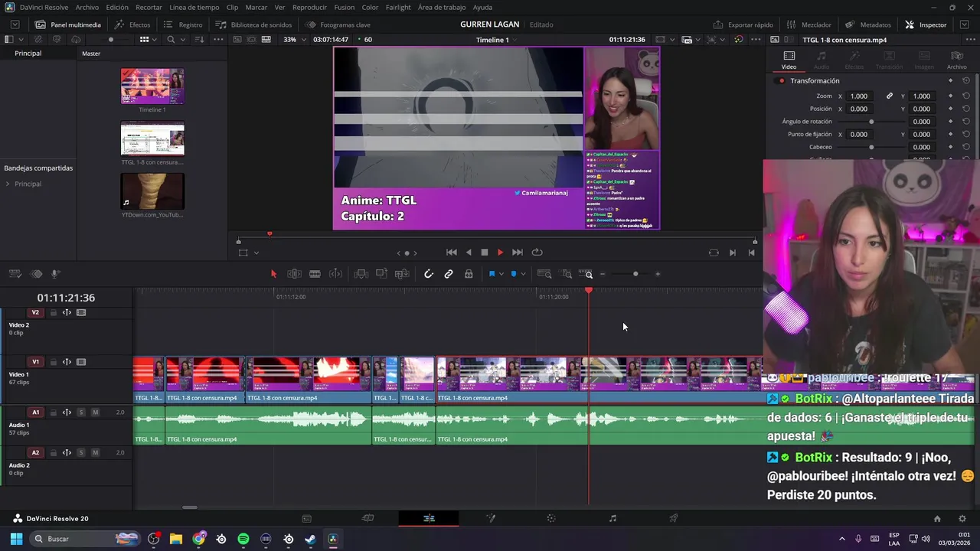Click the Zoom X value field
Viewport: 980px width, 551px height.
[x=859, y=96]
